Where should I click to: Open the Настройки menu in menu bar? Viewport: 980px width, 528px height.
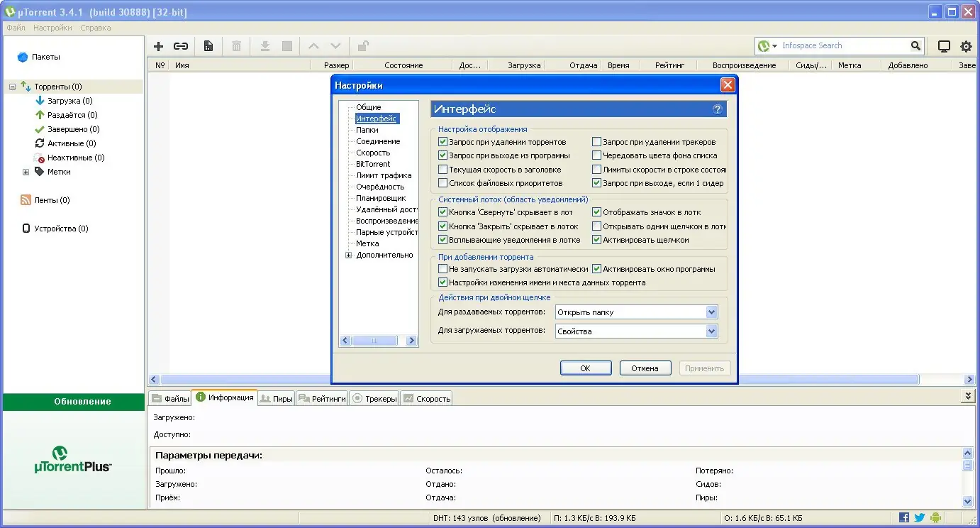52,28
